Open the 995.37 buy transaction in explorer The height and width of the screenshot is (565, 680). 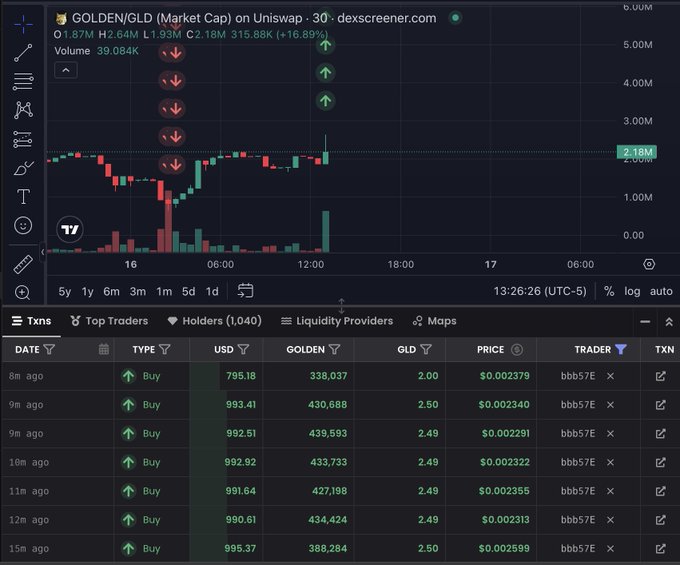click(x=660, y=549)
